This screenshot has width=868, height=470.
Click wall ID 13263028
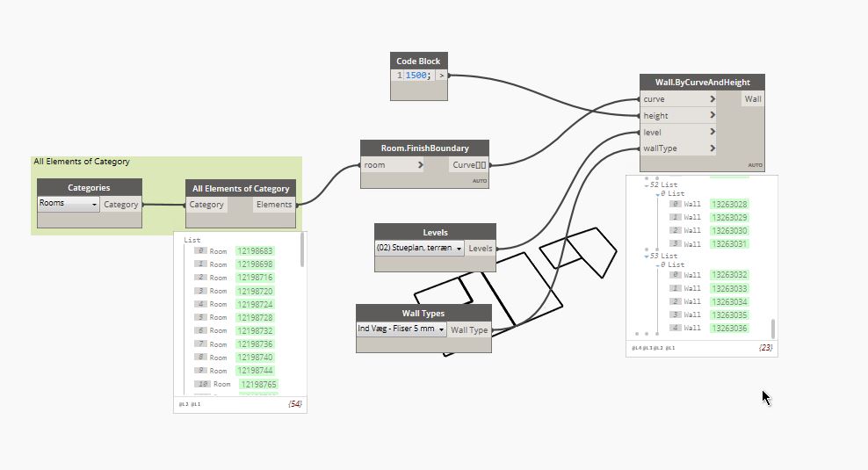coord(729,205)
